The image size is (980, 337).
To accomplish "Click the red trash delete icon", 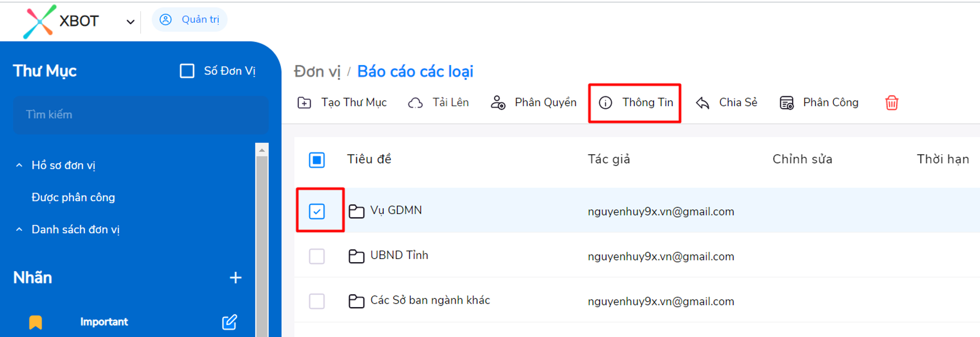I will (891, 103).
